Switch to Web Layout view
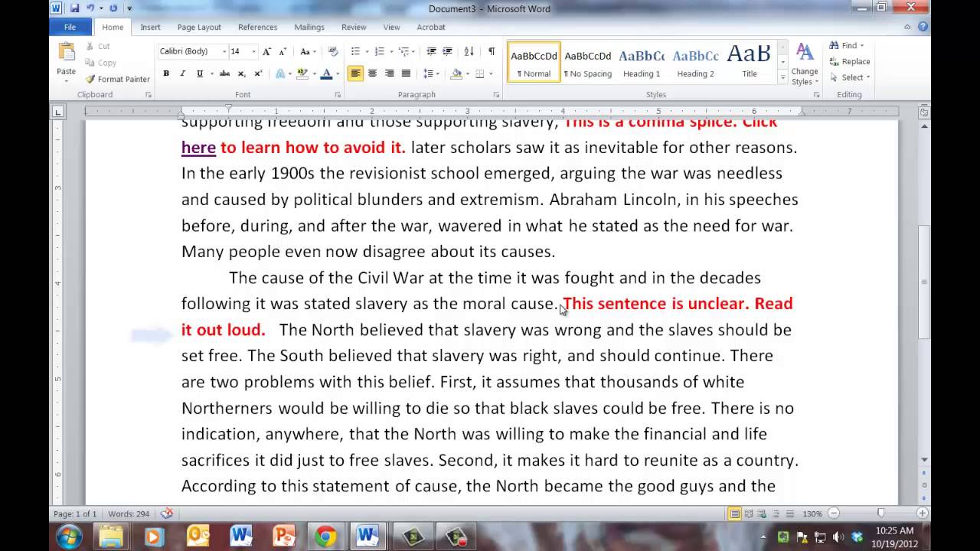980x551 pixels. [763, 514]
